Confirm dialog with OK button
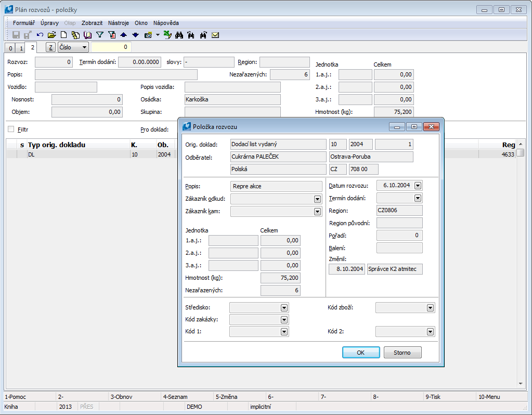Viewport: 532px width, 415px height. click(x=360, y=353)
